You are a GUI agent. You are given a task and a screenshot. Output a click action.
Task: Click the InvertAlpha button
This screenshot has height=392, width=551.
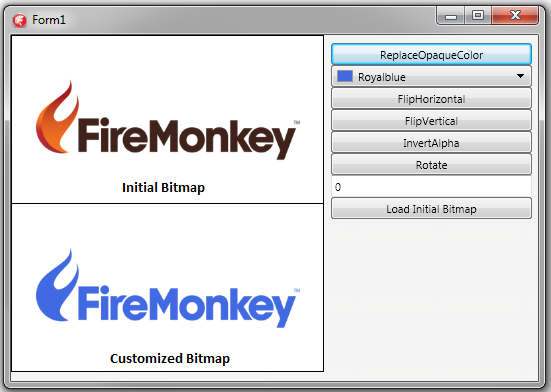[431, 143]
